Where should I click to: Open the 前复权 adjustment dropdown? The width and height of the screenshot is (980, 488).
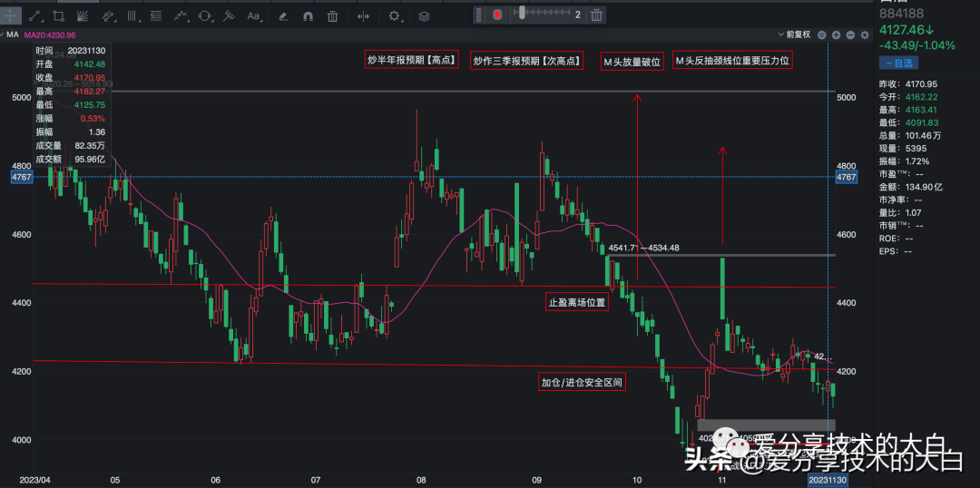coord(794,35)
